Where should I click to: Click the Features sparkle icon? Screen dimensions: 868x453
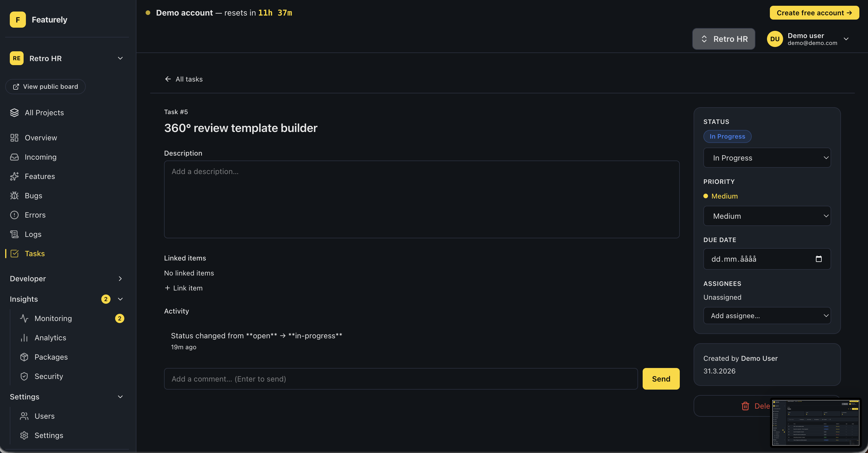coord(14,176)
